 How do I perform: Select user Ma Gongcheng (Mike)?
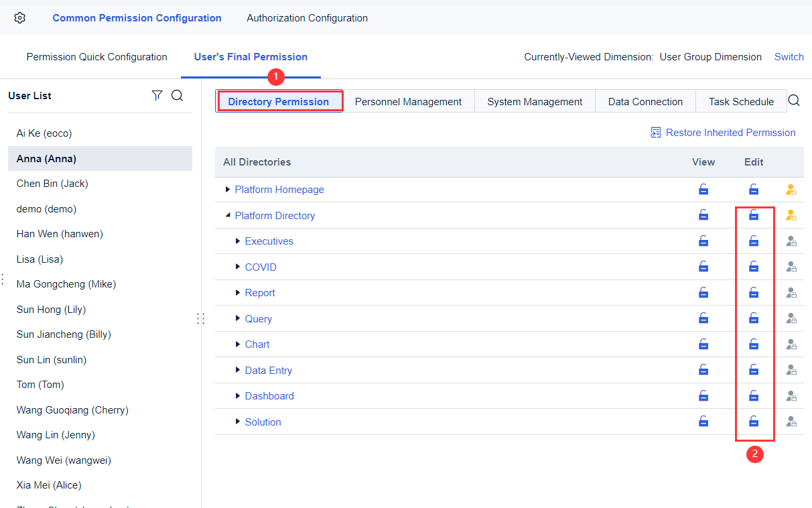(100, 284)
